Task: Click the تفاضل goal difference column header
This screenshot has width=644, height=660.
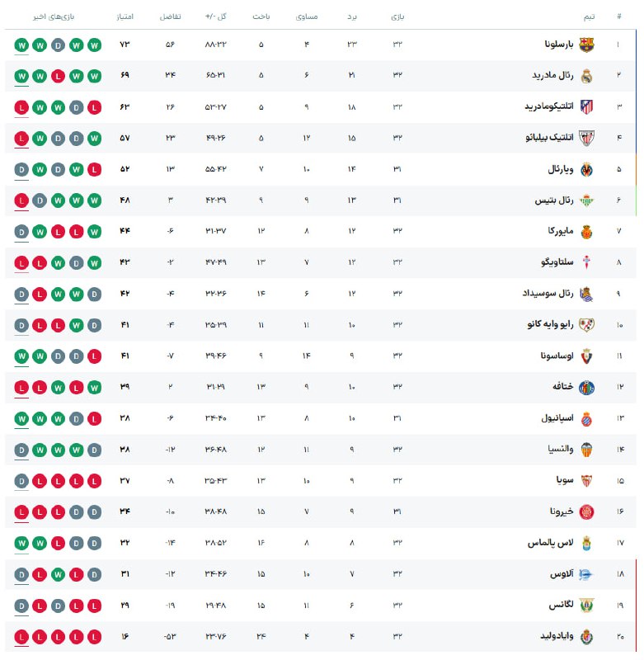Action: [170, 16]
